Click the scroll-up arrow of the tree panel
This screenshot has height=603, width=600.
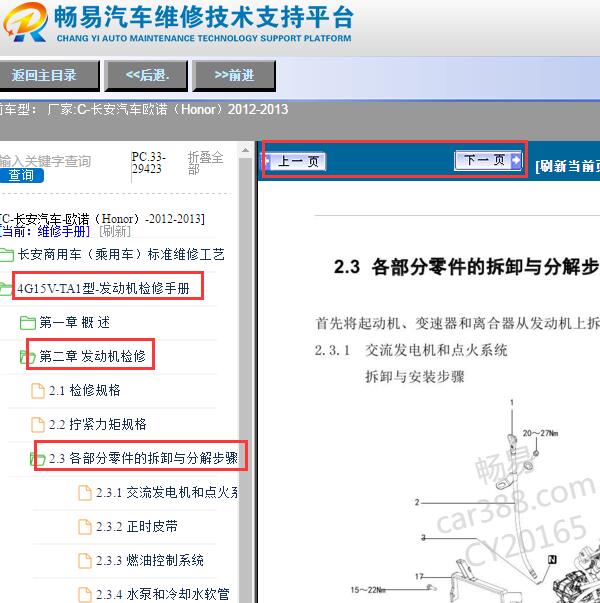[x=245, y=150]
